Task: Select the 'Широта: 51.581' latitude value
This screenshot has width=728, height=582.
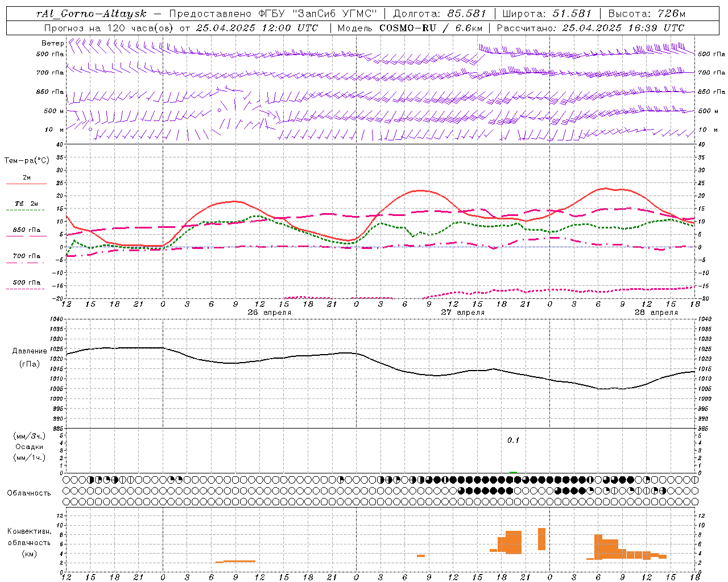Action: click(x=547, y=14)
